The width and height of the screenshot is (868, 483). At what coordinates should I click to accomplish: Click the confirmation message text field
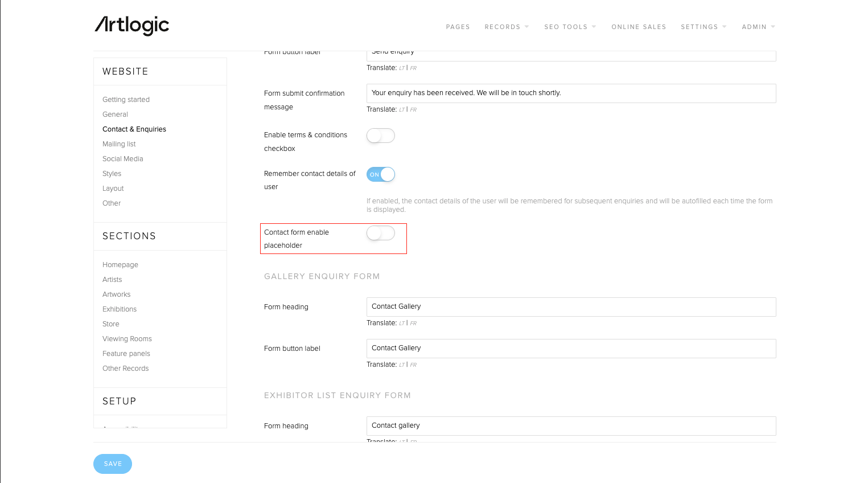(571, 93)
